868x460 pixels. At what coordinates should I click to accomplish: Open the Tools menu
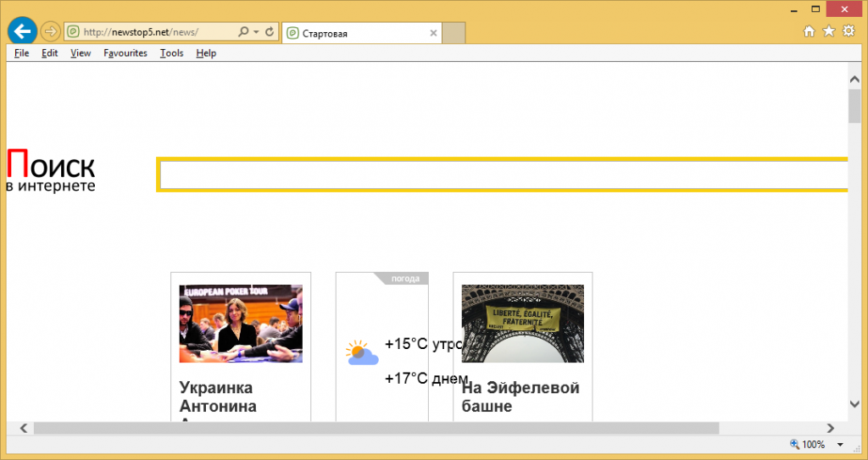point(171,53)
